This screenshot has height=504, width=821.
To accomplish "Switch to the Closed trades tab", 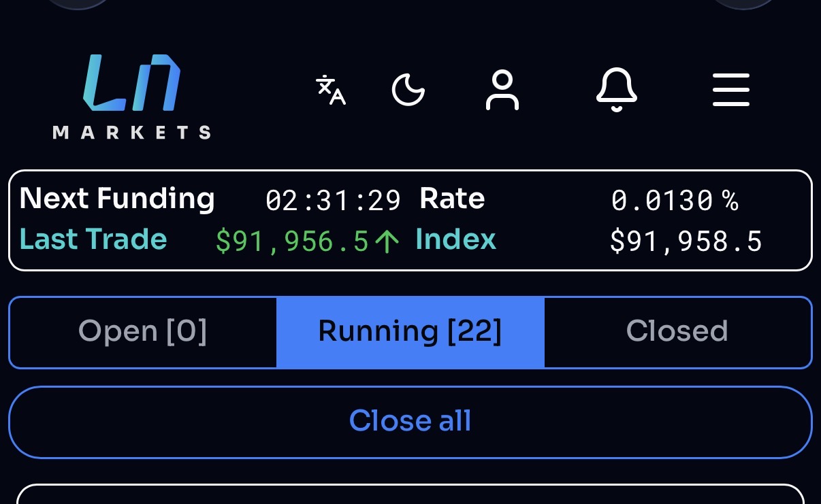I will pyautogui.click(x=677, y=332).
